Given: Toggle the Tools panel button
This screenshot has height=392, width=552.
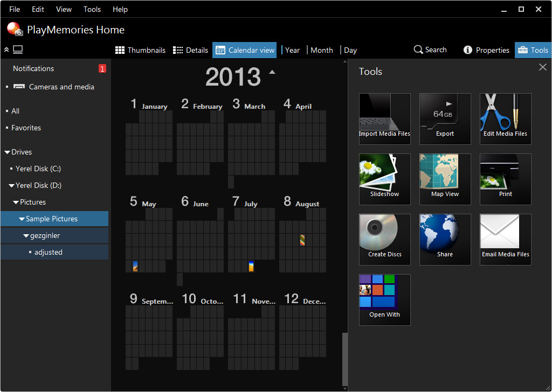Looking at the screenshot, I should pyautogui.click(x=533, y=50).
